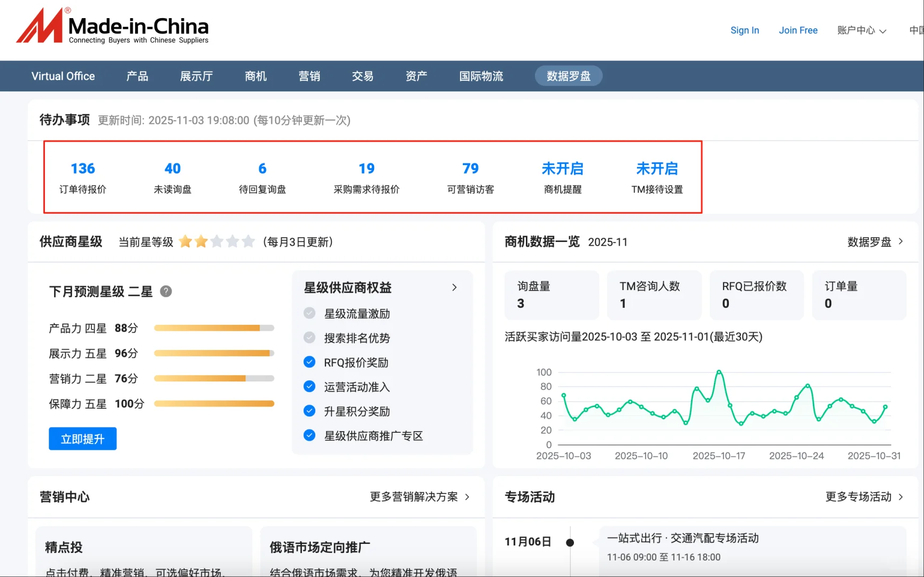Open the help tooltip beside 下月预测星级
Viewport: 924px width, 577px height.
tap(166, 292)
